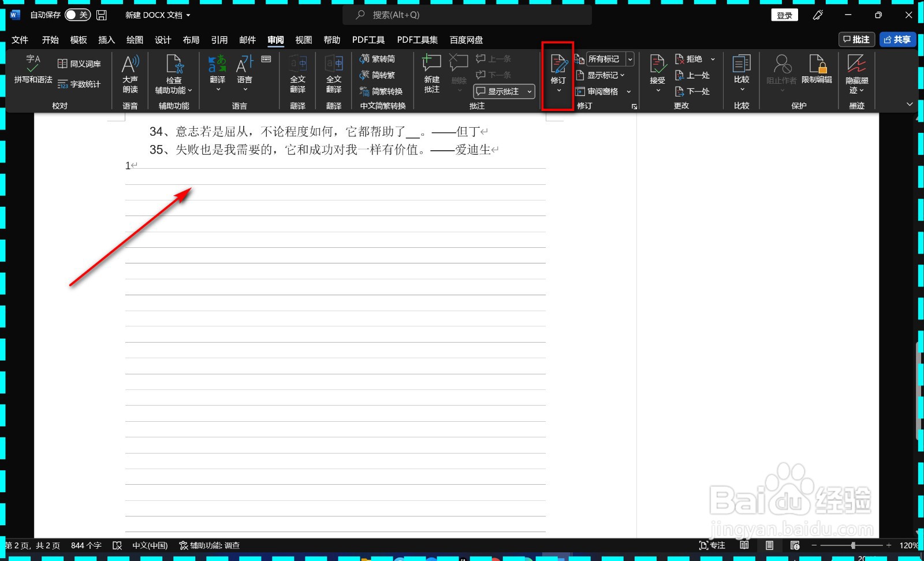Image resolution: width=924 pixels, height=561 pixels.
Task: Switch to read mode view in status bar
Action: 744,545
